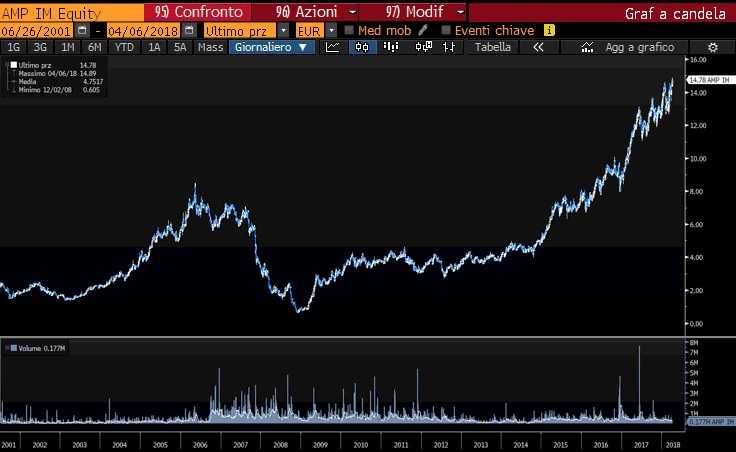Select the YTD time range
The image size is (736, 452).
click(124, 47)
